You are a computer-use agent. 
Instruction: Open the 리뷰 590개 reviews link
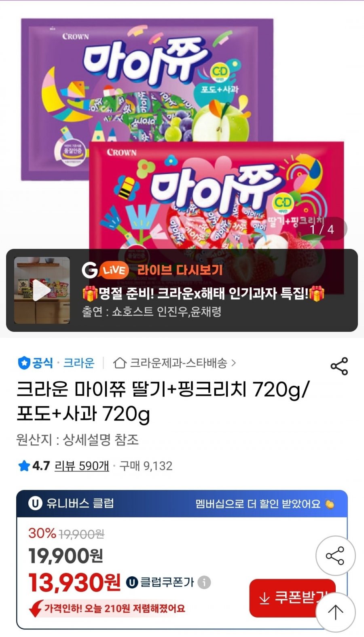82,466
